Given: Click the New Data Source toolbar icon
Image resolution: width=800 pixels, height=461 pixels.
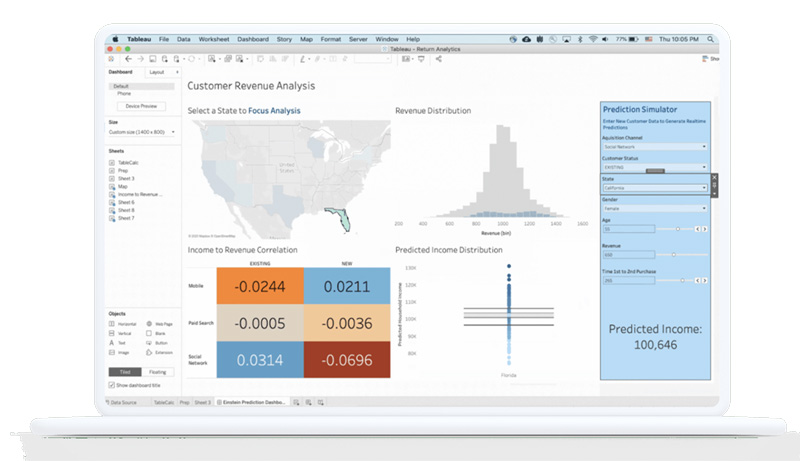Looking at the screenshot, I should click(165, 59).
